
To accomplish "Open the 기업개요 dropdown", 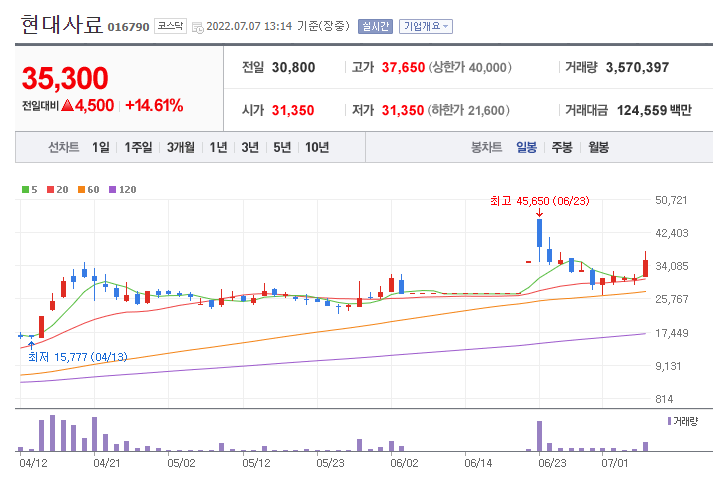I will pos(426,26).
